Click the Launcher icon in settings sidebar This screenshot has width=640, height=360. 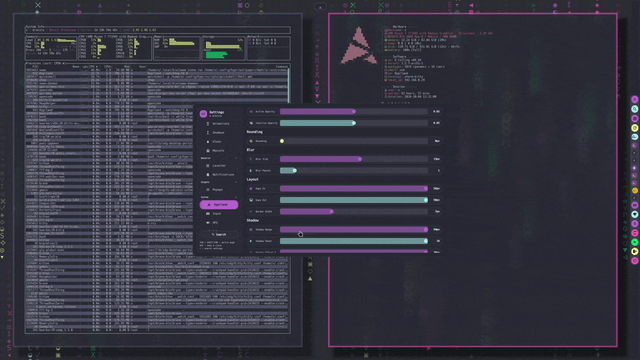tap(208, 166)
